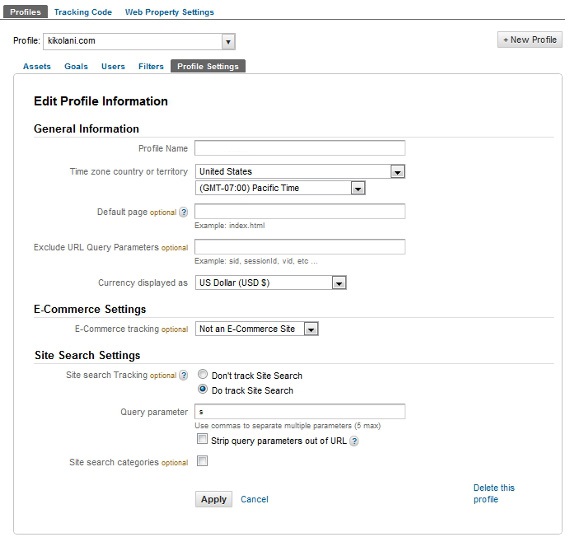Open the Pacific Time zone dropdown

pyautogui.click(x=280, y=188)
